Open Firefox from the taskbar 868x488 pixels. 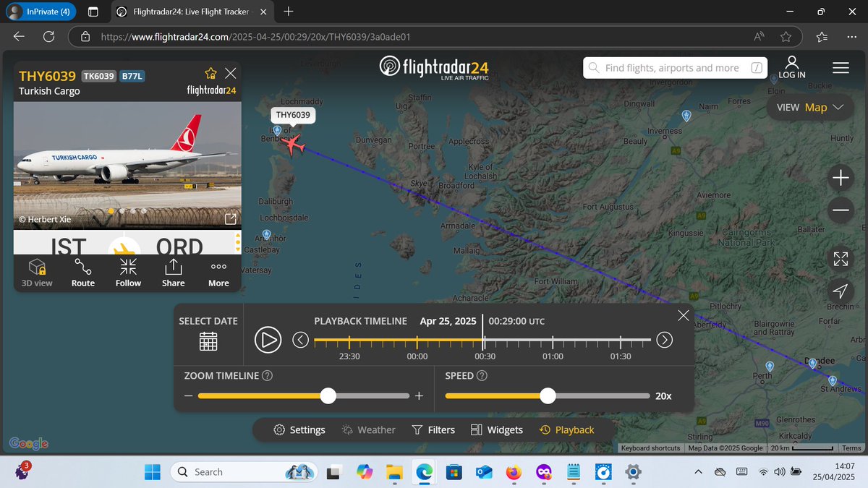[x=513, y=472]
